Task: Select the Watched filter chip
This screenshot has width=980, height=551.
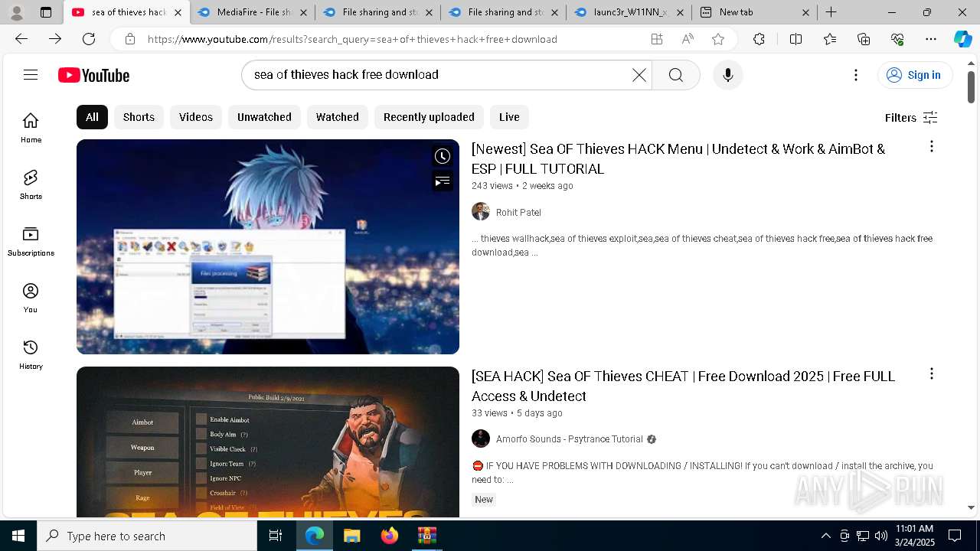Action: (x=338, y=117)
